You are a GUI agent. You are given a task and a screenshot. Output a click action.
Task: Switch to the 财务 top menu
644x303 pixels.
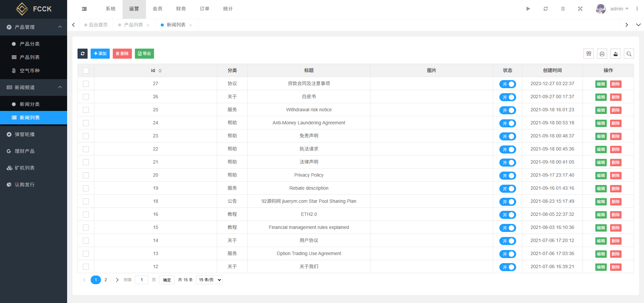(x=181, y=9)
